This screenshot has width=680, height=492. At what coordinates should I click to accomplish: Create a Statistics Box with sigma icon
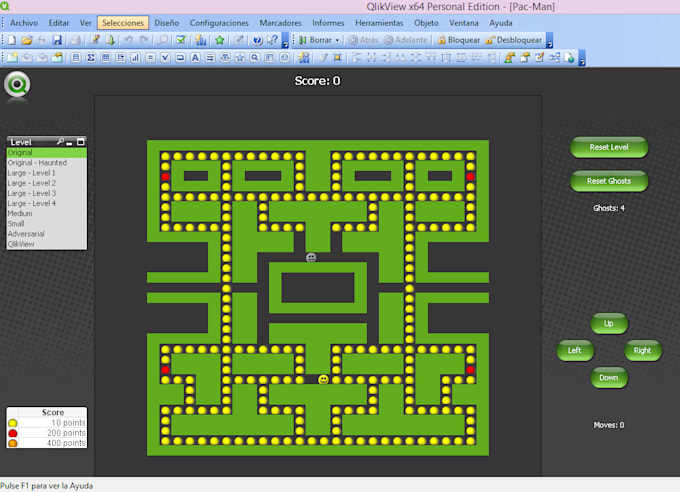click(x=91, y=57)
